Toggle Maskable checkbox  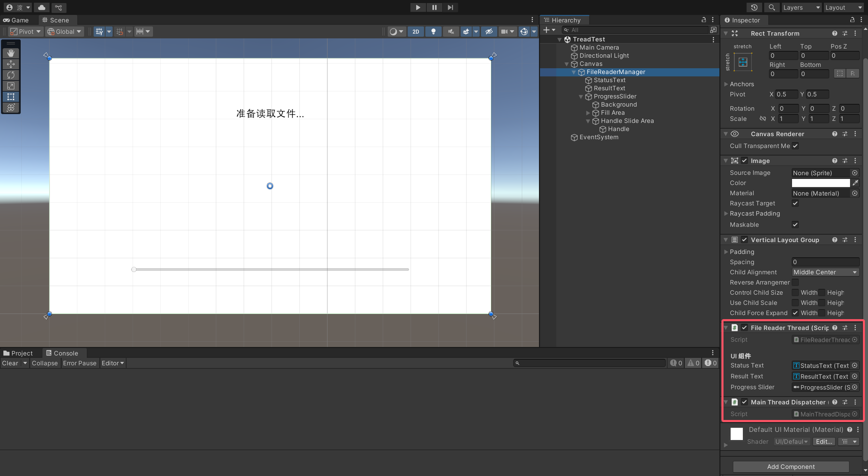click(795, 224)
